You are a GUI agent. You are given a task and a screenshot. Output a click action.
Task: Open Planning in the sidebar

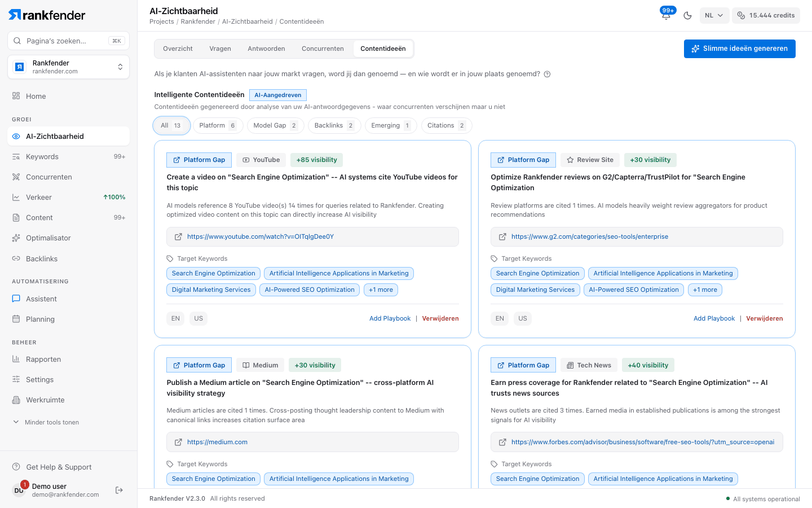[68, 319]
